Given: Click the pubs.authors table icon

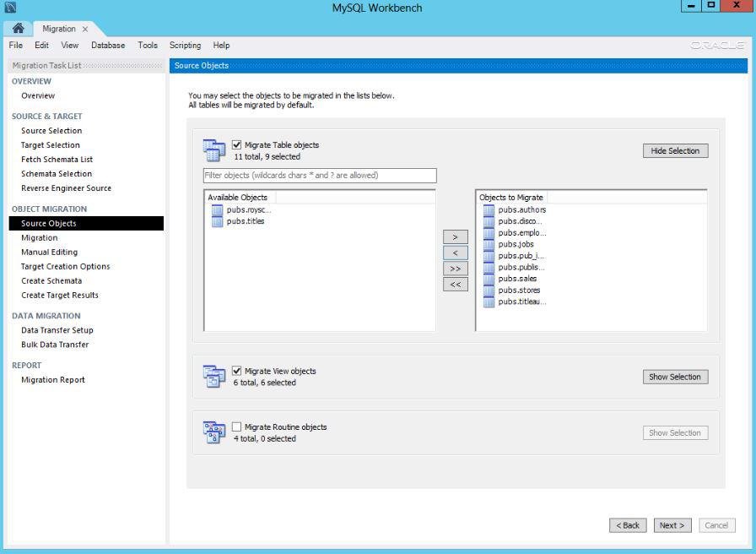Looking at the screenshot, I should pyautogui.click(x=489, y=209).
